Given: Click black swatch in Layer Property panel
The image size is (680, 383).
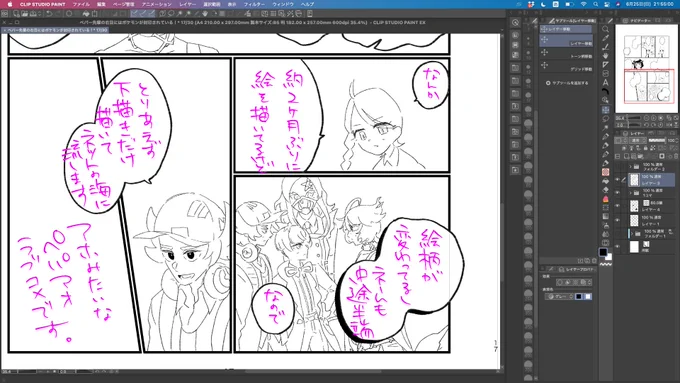Looking at the screenshot, I should (x=579, y=297).
